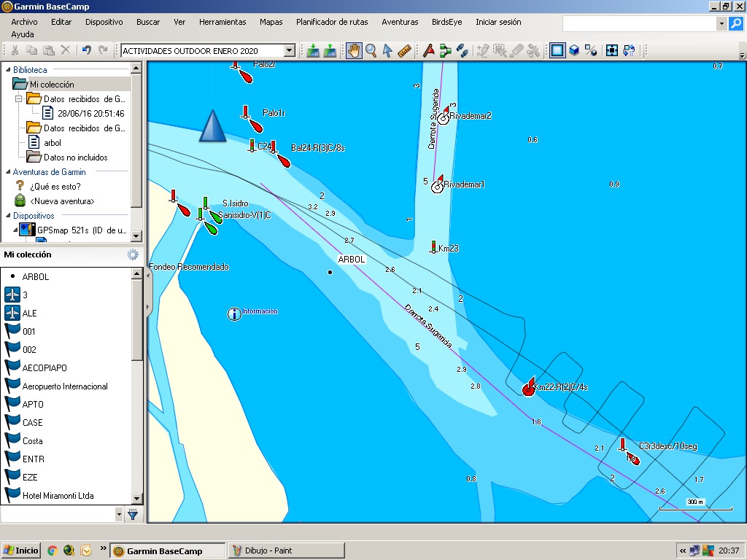Click the Copy icon in toolbar

(32, 50)
